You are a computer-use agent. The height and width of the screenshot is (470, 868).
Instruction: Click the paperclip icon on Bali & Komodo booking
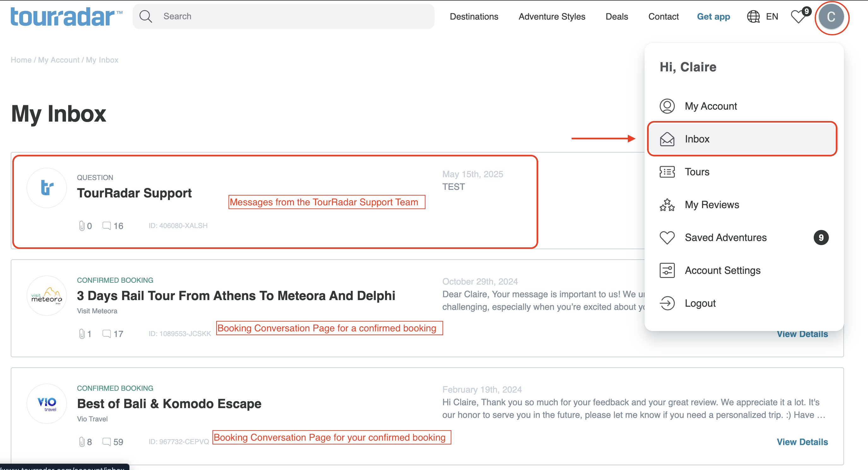[x=82, y=441]
